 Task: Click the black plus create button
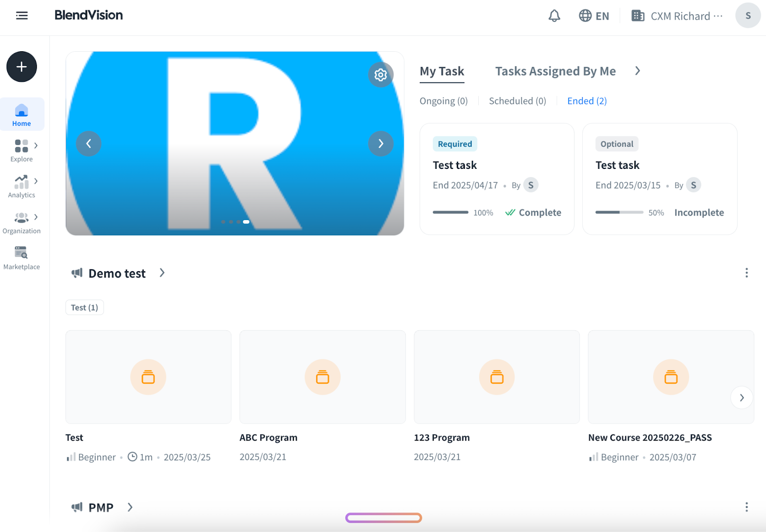click(x=22, y=66)
